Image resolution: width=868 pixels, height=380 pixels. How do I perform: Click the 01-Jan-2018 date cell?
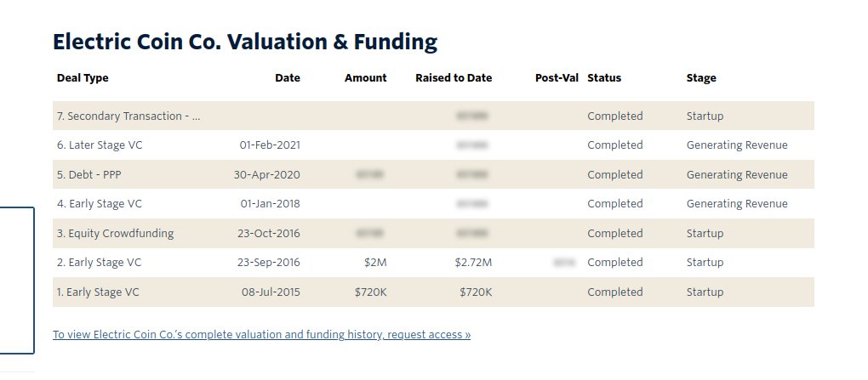[270, 204]
